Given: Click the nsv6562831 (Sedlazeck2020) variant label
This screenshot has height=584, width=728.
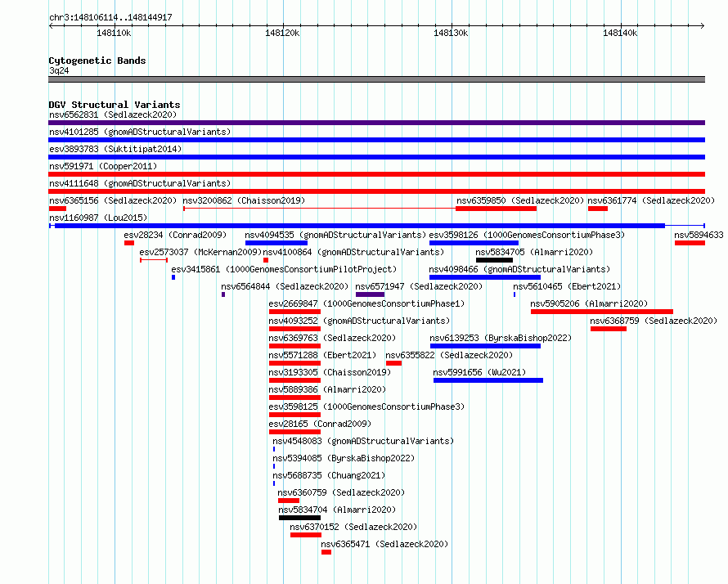Looking at the screenshot, I should tap(113, 115).
